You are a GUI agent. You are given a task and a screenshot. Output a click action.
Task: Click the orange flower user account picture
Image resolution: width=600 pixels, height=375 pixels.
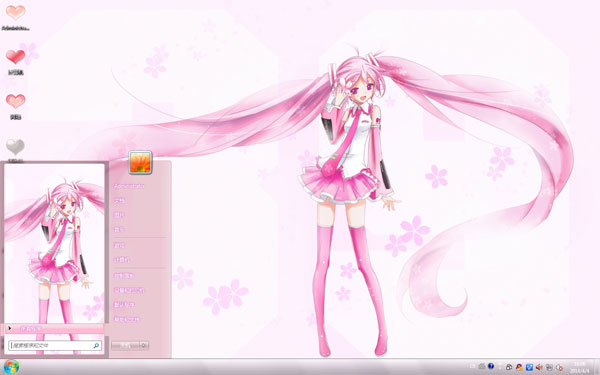[x=140, y=163]
